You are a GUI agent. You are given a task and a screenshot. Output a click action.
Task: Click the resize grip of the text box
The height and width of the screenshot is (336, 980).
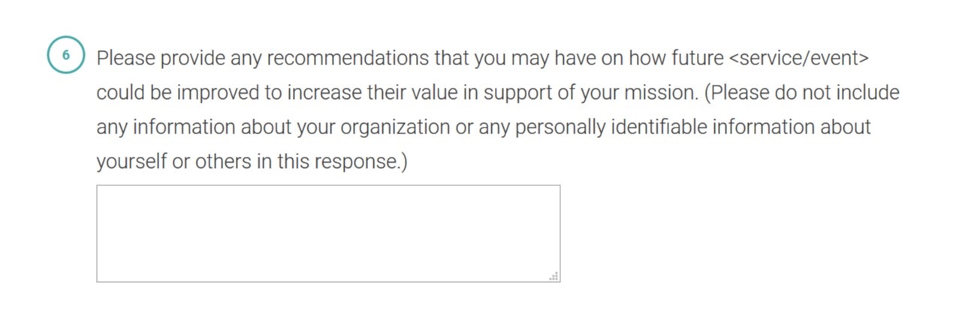click(x=554, y=276)
